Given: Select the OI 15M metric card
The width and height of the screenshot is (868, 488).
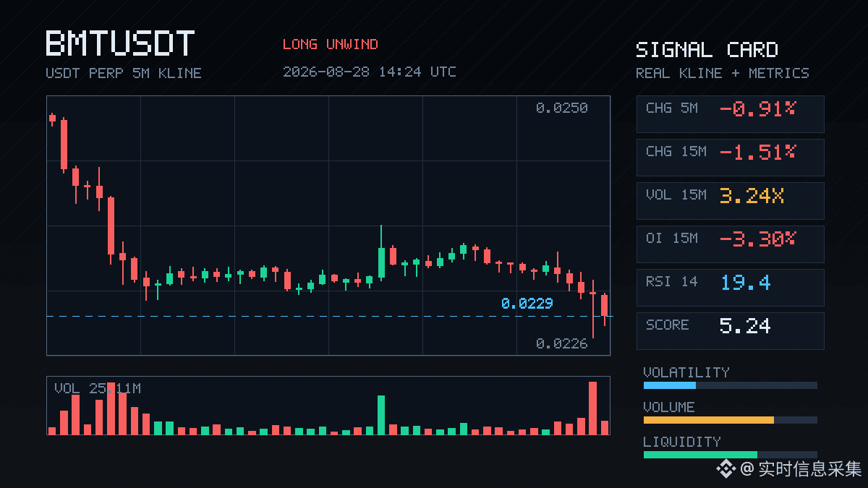Looking at the screenshot, I should click(x=730, y=244).
